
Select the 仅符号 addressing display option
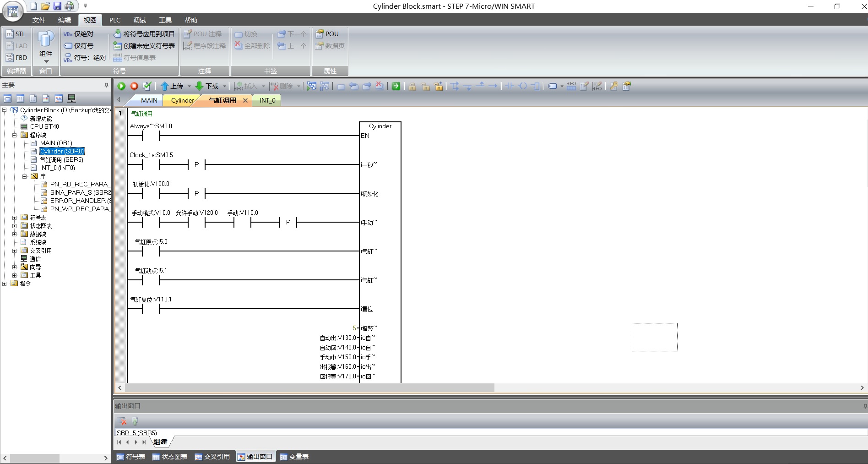coord(78,46)
